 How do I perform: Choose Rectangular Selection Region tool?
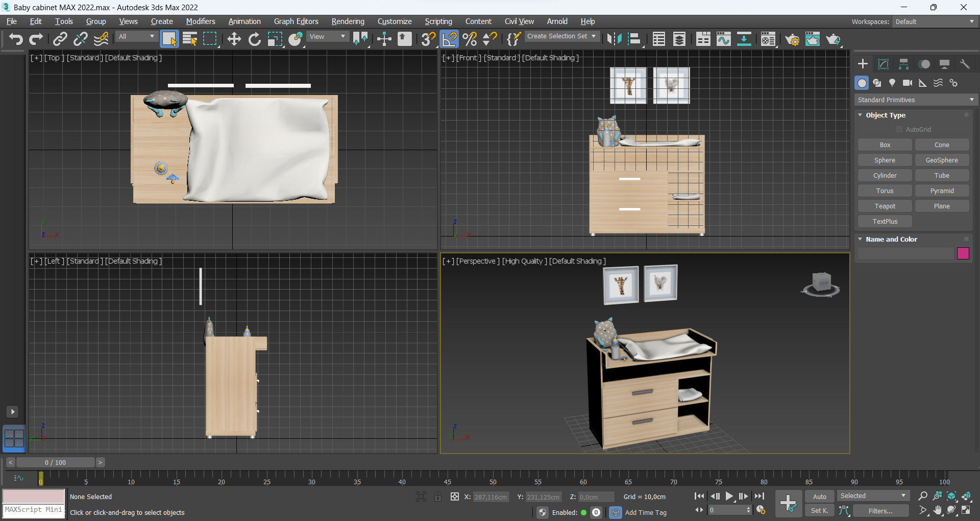(210, 39)
